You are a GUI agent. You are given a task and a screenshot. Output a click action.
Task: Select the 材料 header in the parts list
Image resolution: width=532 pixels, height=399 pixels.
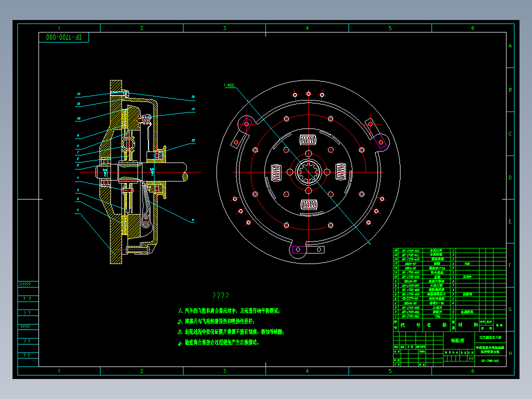click(x=467, y=325)
